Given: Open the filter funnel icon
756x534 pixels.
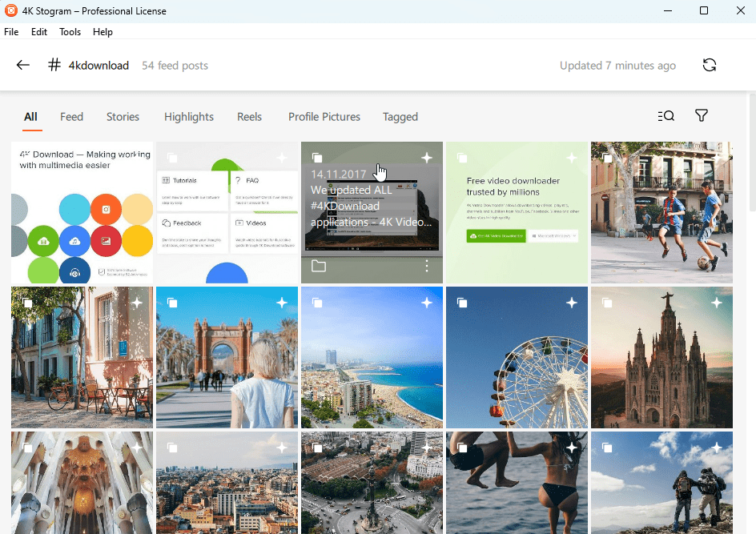Looking at the screenshot, I should pyautogui.click(x=702, y=115).
